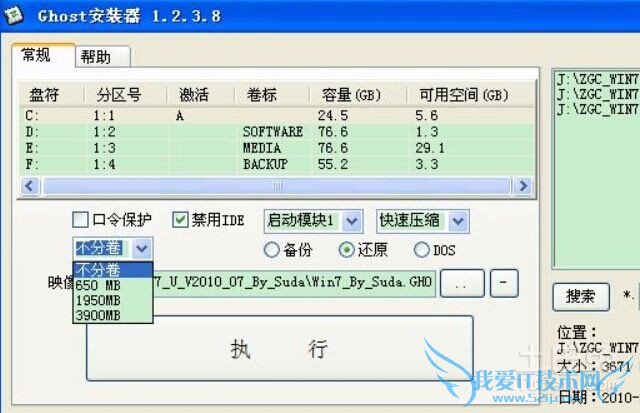This screenshot has height=413, width=640.
Task: Click the 激活 column header
Action: [x=201, y=95]
